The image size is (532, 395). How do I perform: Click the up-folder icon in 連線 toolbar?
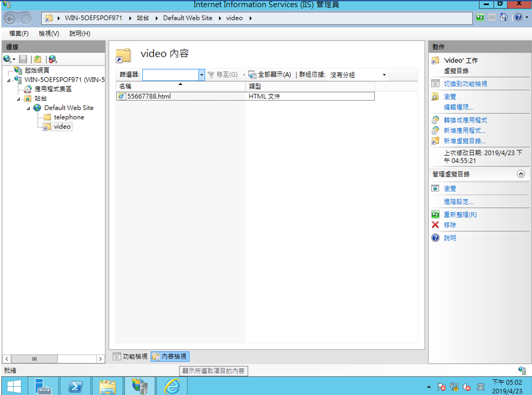(x=37, y=59)
